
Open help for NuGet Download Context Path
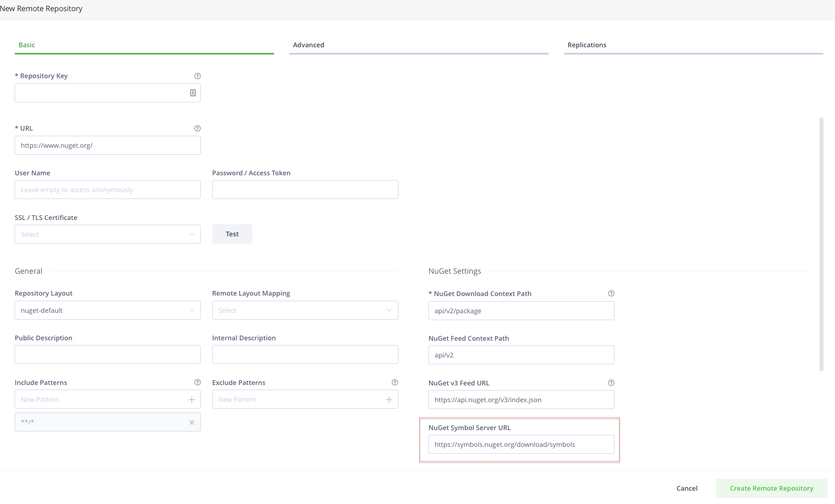[x=611, y=293]
